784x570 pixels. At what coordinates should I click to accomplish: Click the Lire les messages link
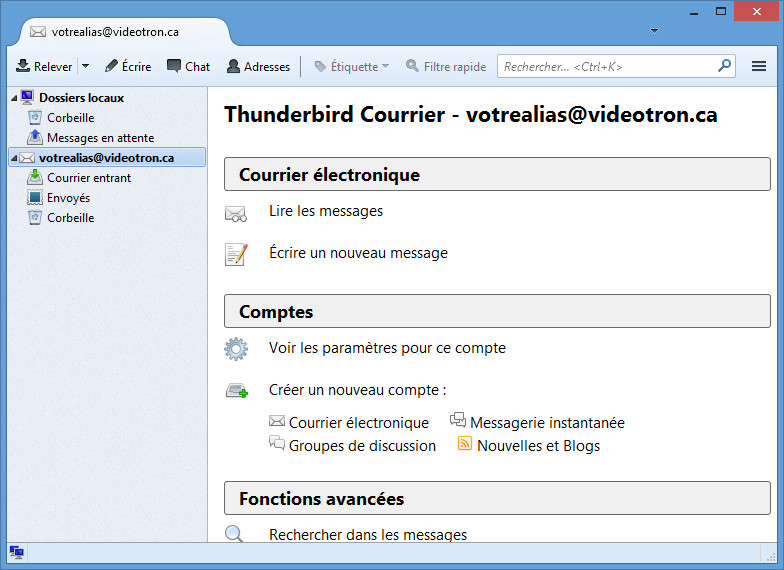(326, 211)
